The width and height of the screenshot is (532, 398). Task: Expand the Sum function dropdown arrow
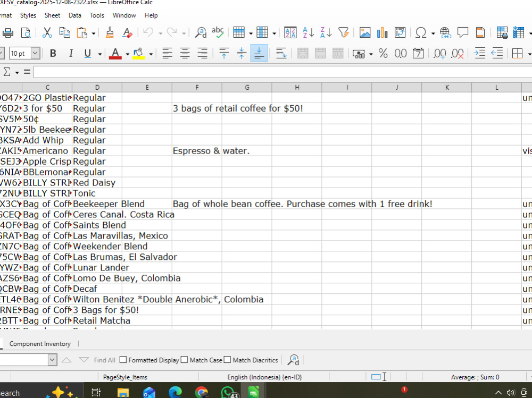[16, 72]
